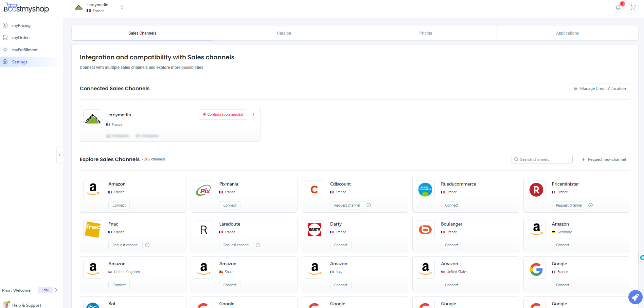Request the Priceminister channel
This screenshot has height=308, width=644.
(x=569, y=205)
